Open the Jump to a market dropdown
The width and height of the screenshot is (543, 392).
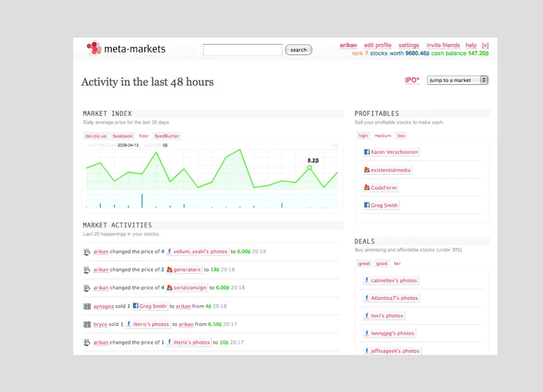coord(457,81)
